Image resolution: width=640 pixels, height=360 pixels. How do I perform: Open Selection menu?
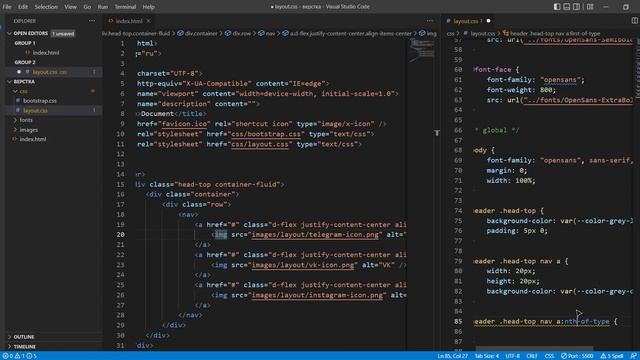coord(46,7)
